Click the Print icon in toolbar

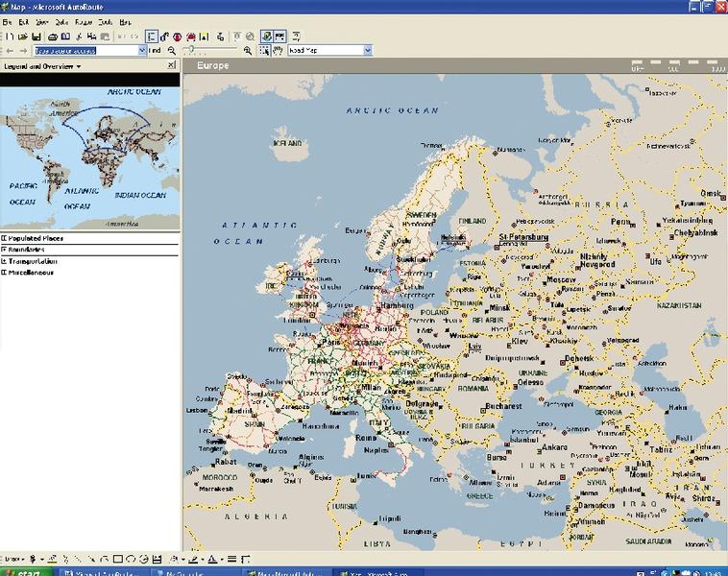point(53,36)
